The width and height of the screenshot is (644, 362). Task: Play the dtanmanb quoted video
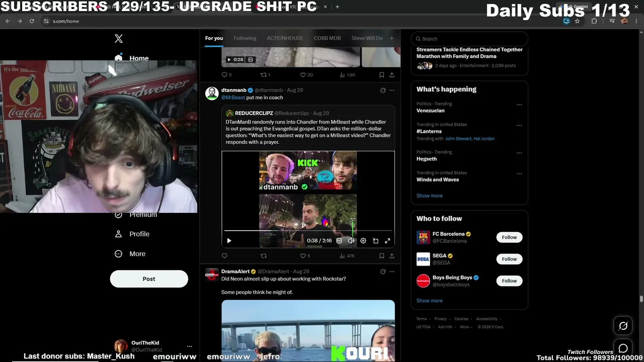coord(229,241)
